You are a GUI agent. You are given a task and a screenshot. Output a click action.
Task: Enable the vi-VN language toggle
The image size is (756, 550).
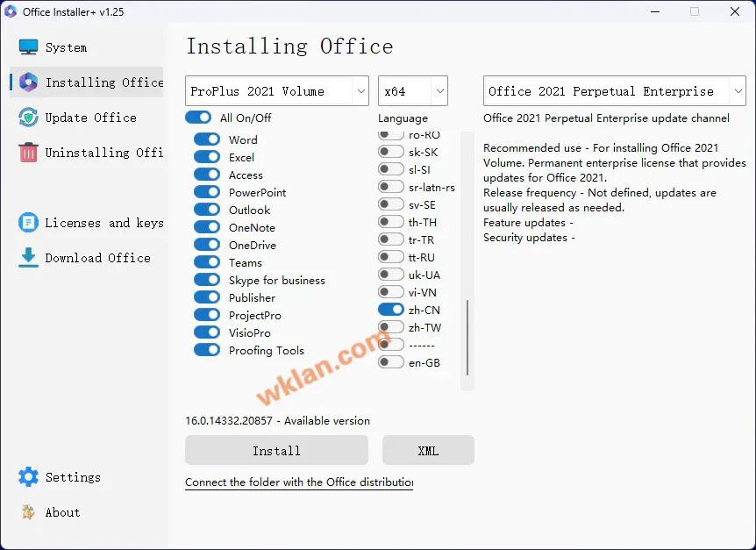click(x=391, y=292)
